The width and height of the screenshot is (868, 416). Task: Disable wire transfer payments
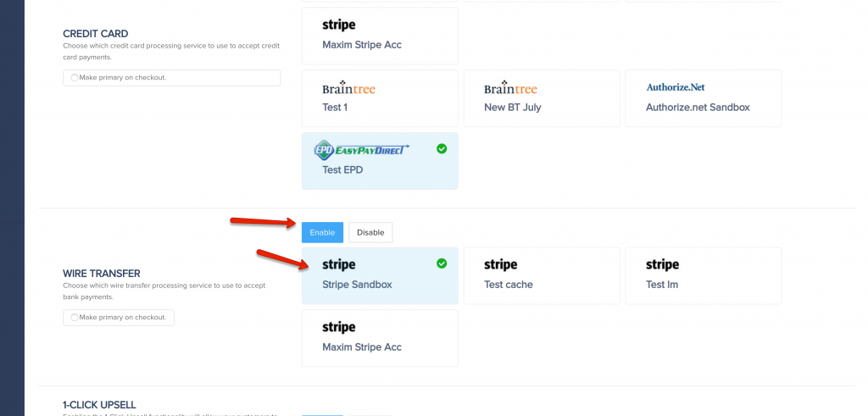tap(370, 232)
